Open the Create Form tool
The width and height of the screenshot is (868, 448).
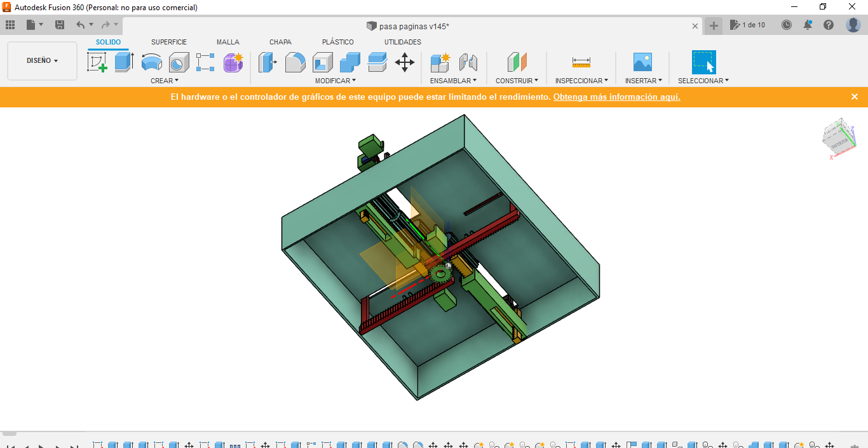tap(233, 62)
